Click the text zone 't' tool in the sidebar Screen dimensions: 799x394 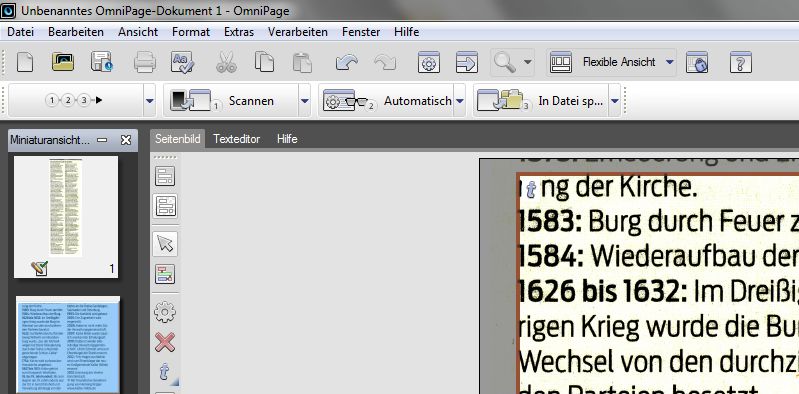click(165, 372)
